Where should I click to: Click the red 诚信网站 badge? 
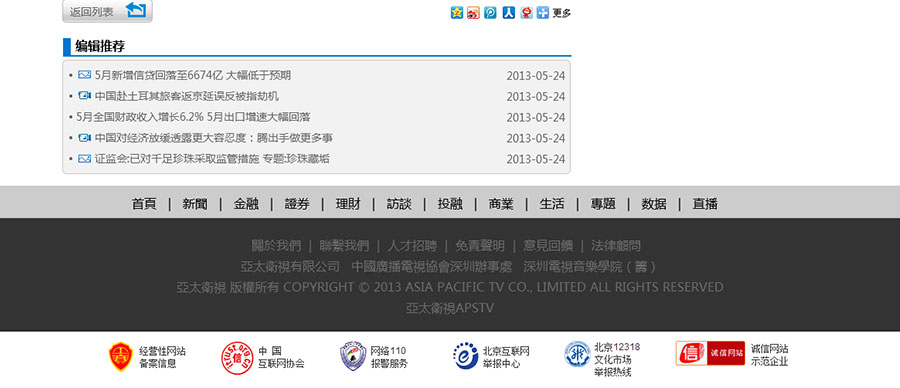pyautogui.click(x=710, y=353)
